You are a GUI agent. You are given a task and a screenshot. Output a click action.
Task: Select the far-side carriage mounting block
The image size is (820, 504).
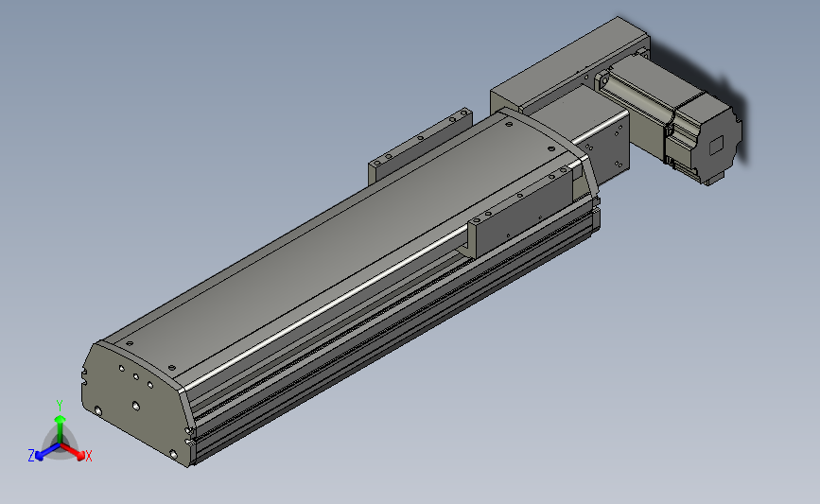(x=420, y=148)
